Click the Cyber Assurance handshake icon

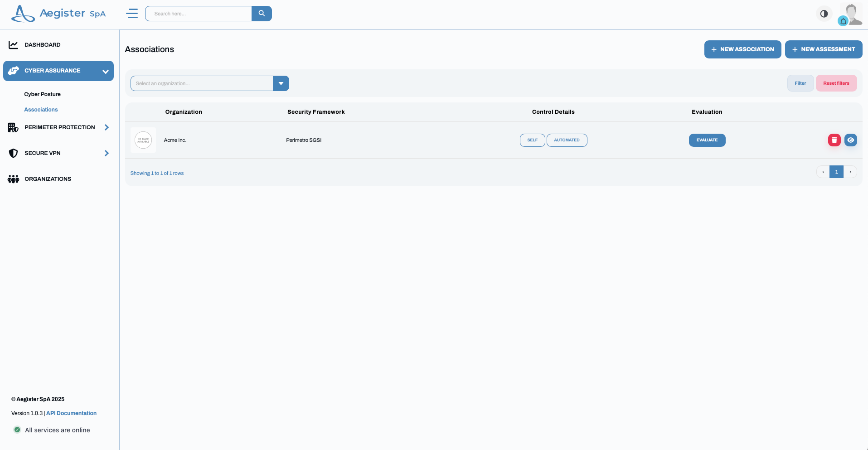(14, 71)
